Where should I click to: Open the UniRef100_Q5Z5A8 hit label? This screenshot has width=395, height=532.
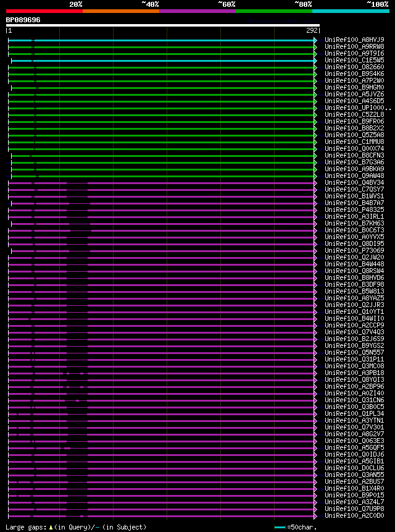(354, 135)
